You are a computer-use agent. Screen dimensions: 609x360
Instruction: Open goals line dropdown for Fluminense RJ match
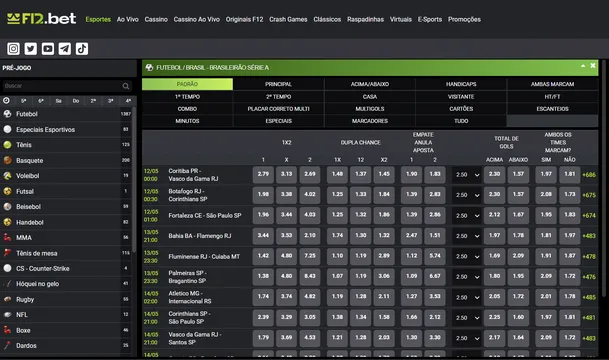point(467,256)
